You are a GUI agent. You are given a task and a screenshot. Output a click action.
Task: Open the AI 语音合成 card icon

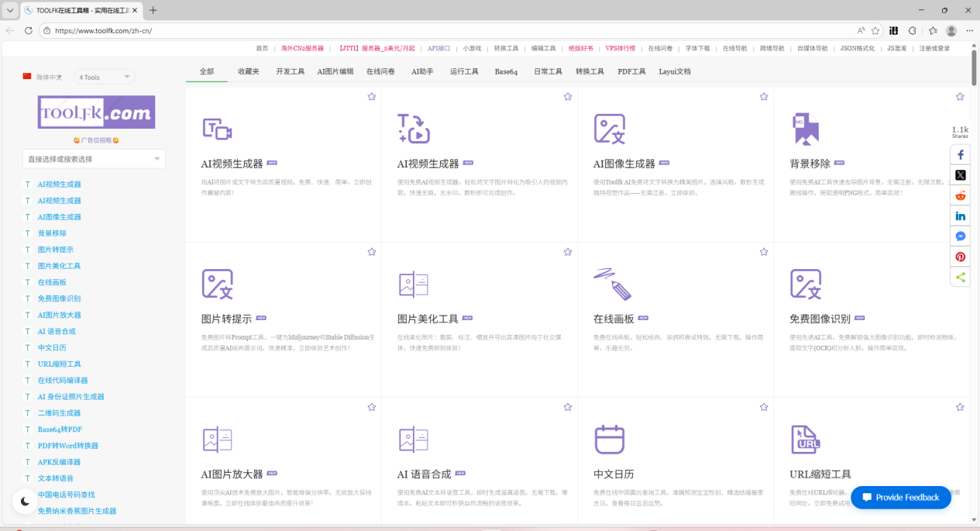coord(413,439)
